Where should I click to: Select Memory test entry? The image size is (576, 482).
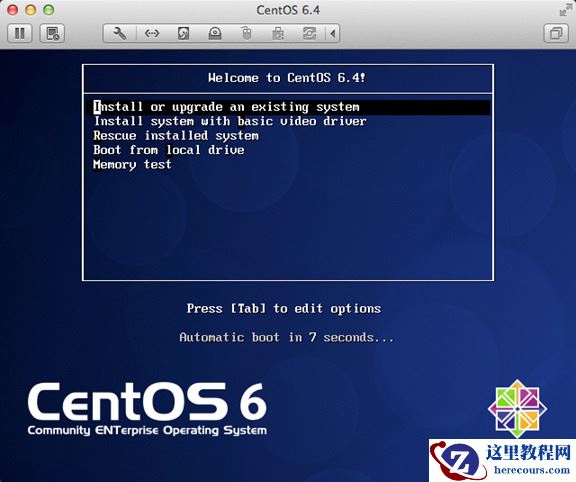pyautogui.click(x=132, y=164)
